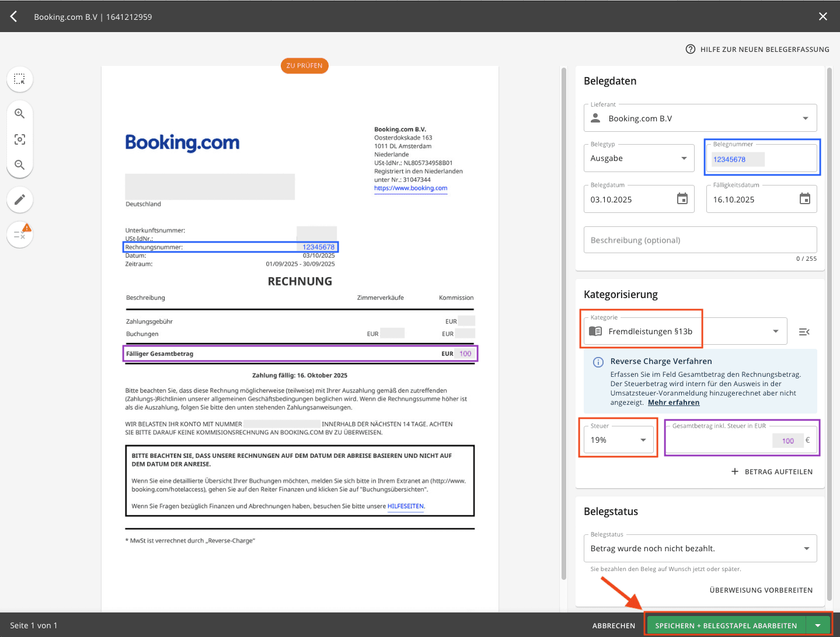Open the warning list icon
Viewport: 840px width, 637px height.
tap(20, 235)
